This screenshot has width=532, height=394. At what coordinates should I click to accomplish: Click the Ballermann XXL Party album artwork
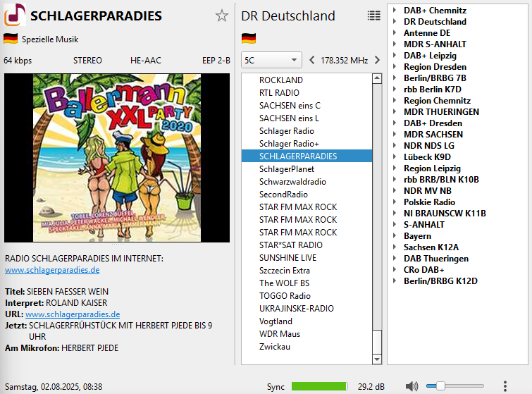pos(118,159)
